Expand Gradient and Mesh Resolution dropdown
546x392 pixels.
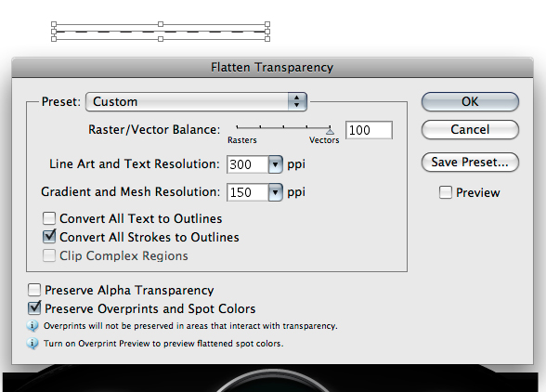(x=275, y=192)
